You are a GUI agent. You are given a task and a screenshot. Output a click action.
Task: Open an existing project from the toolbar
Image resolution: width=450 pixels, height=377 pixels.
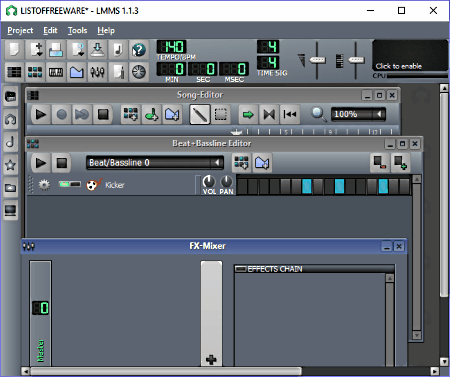56,50
